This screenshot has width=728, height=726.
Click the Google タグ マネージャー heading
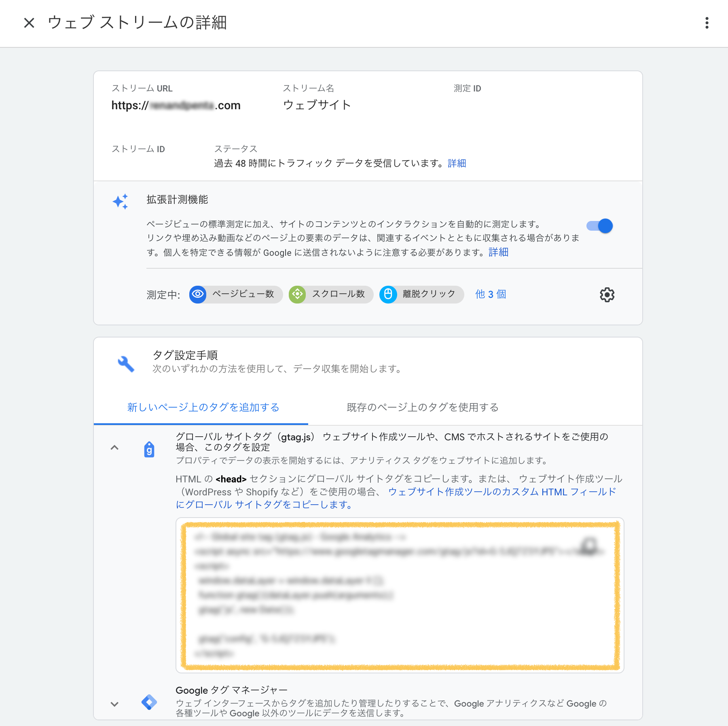(231, 690)
